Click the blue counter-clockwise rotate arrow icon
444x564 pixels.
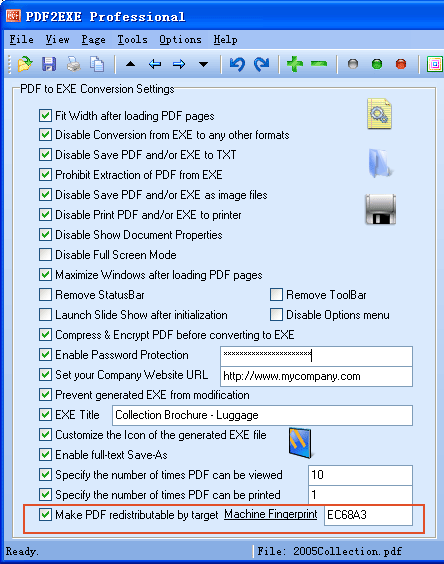click(x=237, y=64)
